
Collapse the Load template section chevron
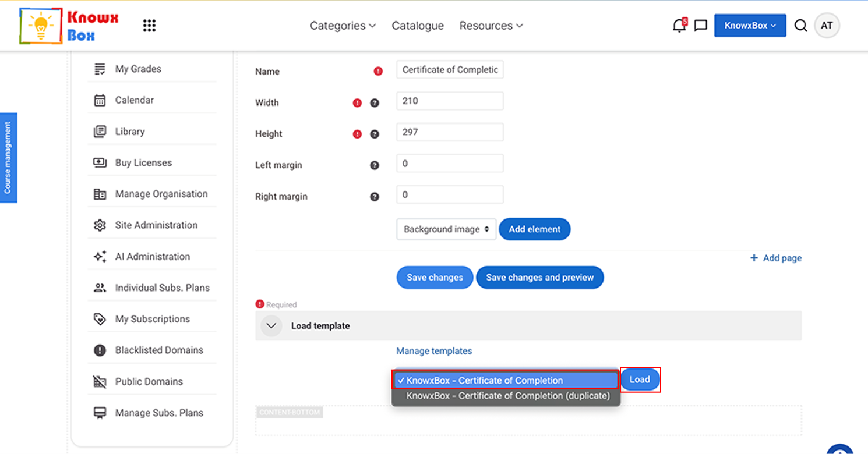271,326
